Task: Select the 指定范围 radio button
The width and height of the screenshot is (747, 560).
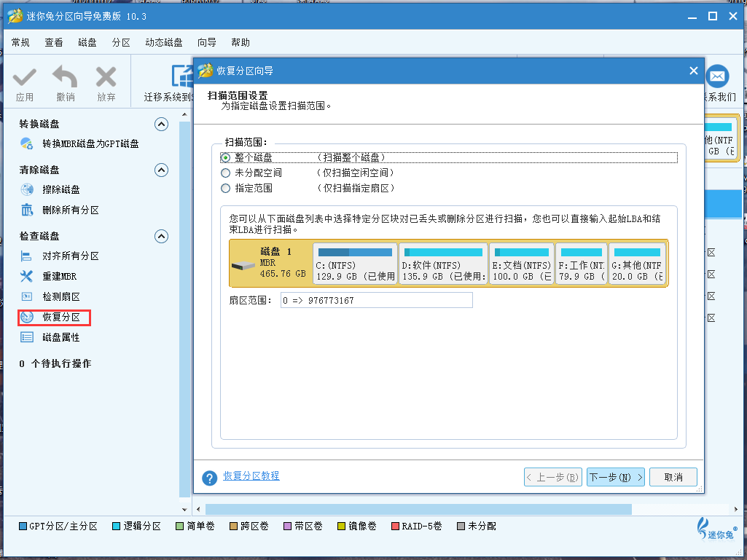Action: pyautogui.click(x=225, y=189)
